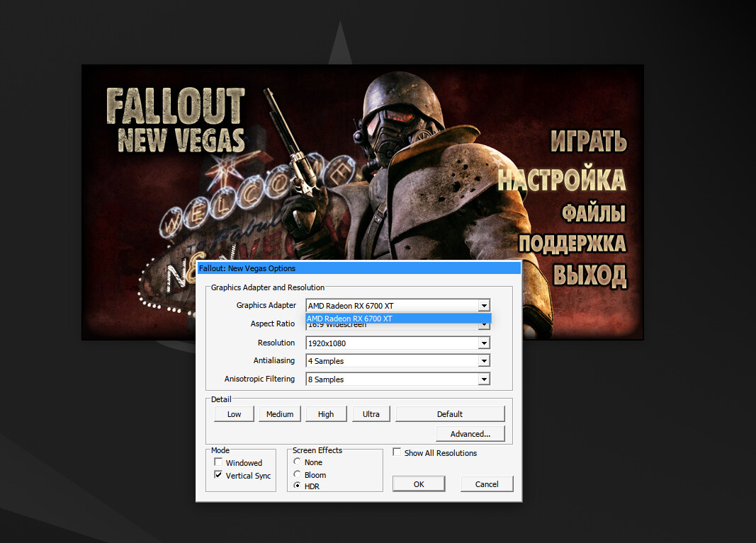Select НАСТРОЙКА in the launcher menu
The width and height of the screenshot is (756, 543).
click(x=561, y=180)
